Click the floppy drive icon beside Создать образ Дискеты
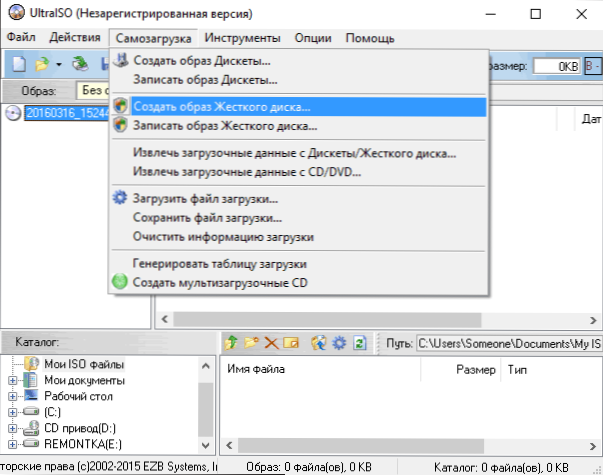The image size is (603, 475). point(121,60)
